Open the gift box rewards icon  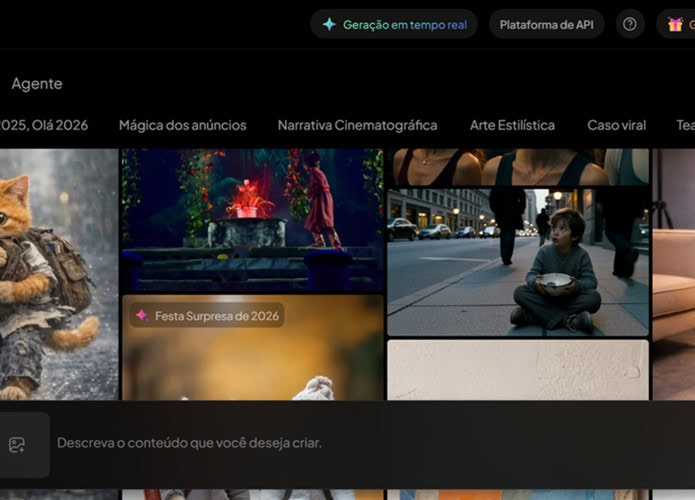point(675,24)
